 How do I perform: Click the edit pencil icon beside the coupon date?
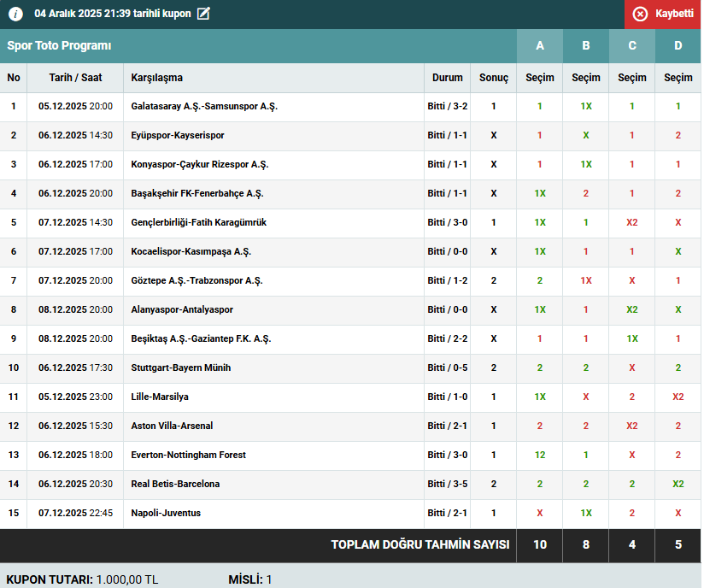point(203,14)
